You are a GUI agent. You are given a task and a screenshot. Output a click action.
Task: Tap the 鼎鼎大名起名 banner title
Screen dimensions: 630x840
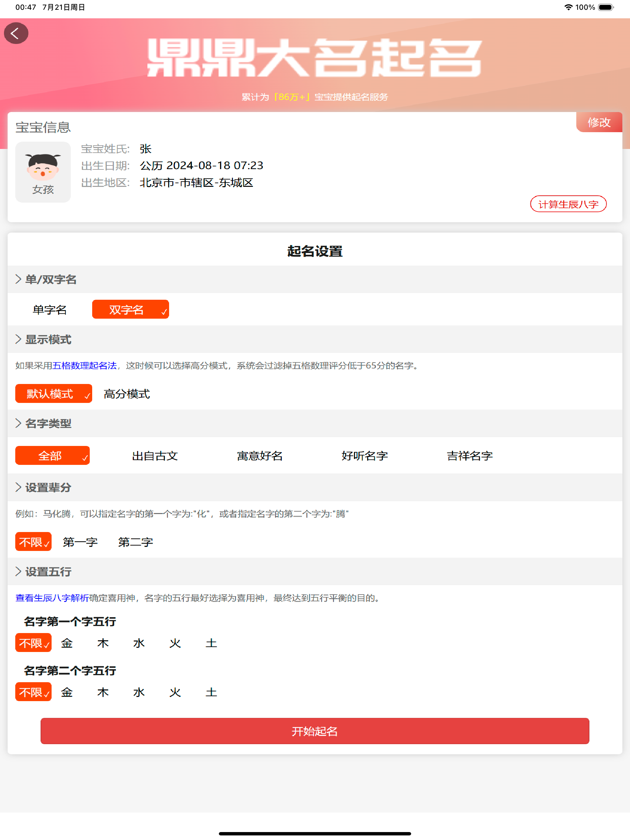click(315, 58)
